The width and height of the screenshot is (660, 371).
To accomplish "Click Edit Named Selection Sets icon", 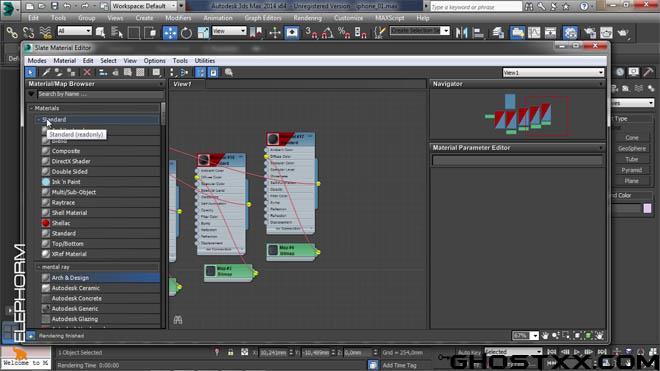I will [380, 32].
